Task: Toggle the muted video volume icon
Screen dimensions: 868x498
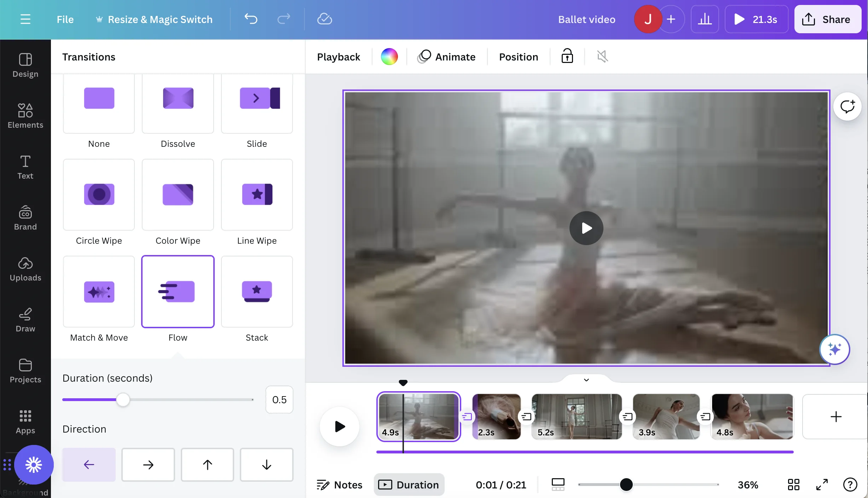Action: pos(602,57)
